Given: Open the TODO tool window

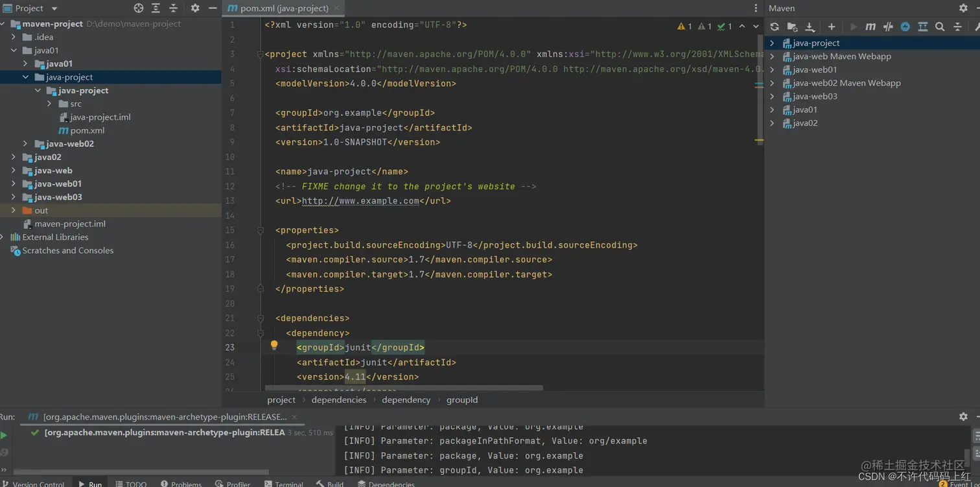Looking at the screenshot, I should (132, 484).
